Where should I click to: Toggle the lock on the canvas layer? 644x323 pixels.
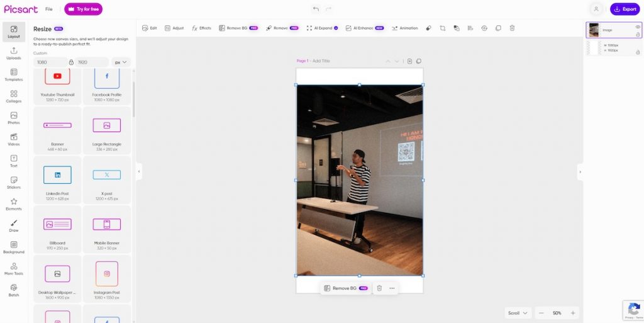[638, 52]
